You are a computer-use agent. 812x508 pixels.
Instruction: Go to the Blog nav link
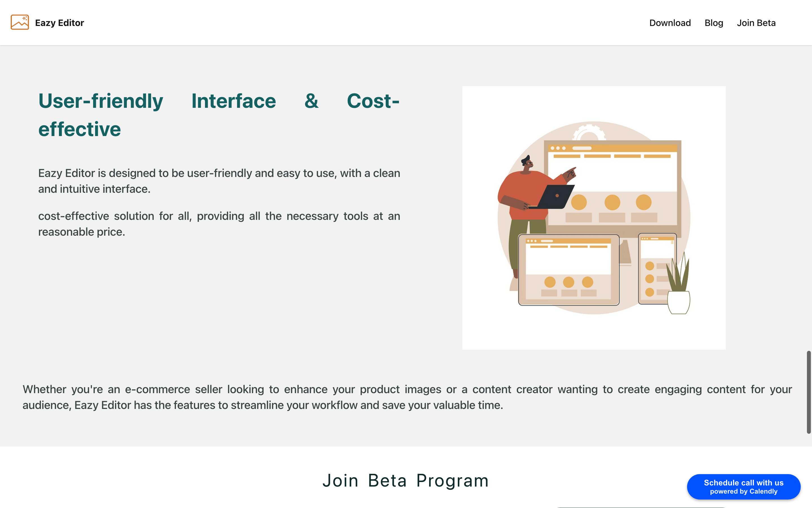coord(714,23)
